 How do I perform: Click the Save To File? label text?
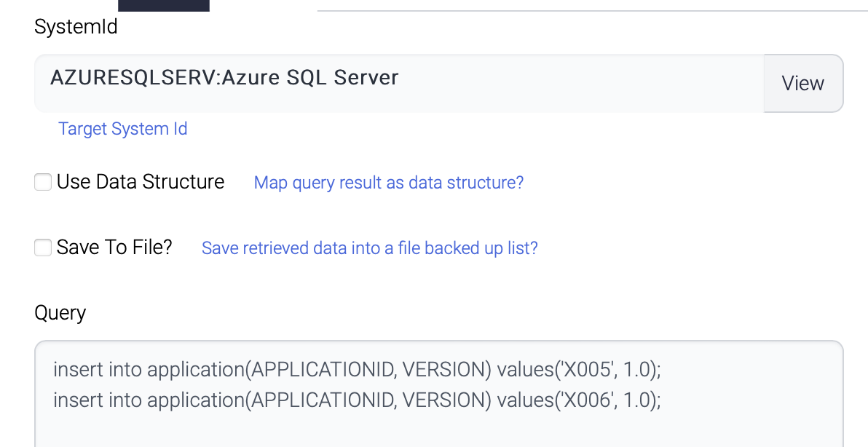click(114, 248)
